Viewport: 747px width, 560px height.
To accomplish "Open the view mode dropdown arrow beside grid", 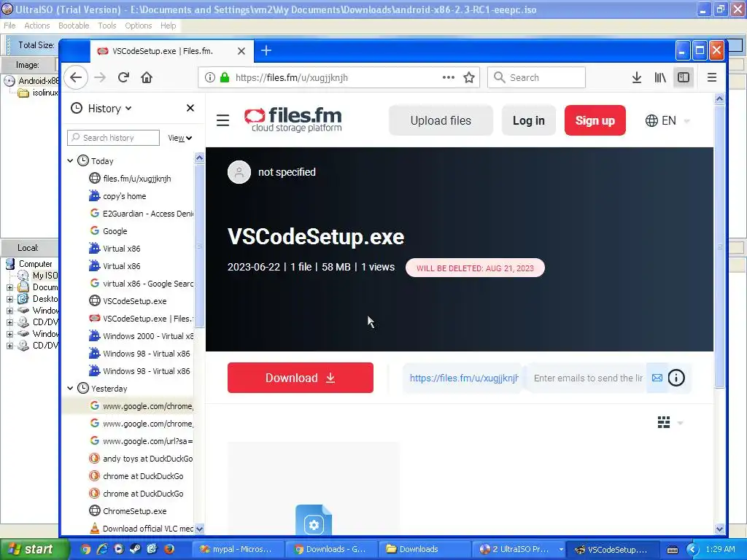I will (x=681, y=423).
